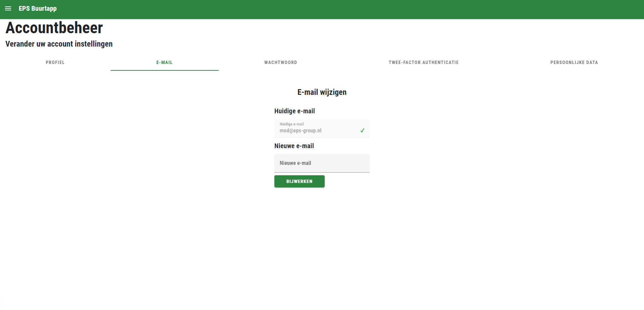
Task: Click the Huidige e-mail field
Action: (322, 128)
